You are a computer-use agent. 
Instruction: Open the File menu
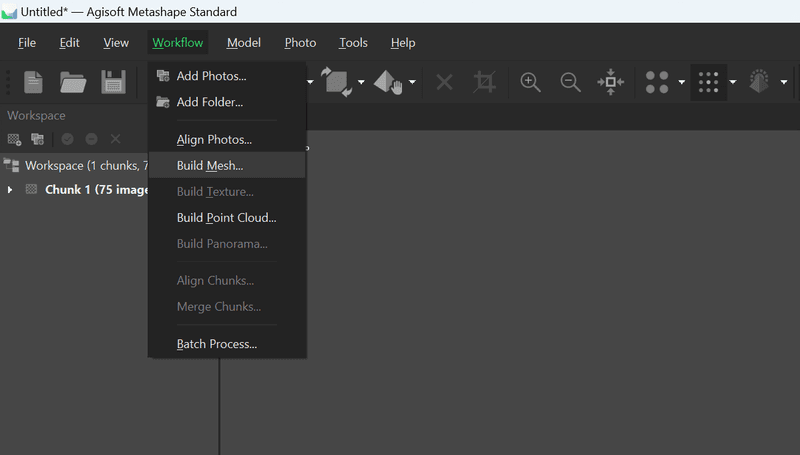pyautogui.click(x=27, y=43)
